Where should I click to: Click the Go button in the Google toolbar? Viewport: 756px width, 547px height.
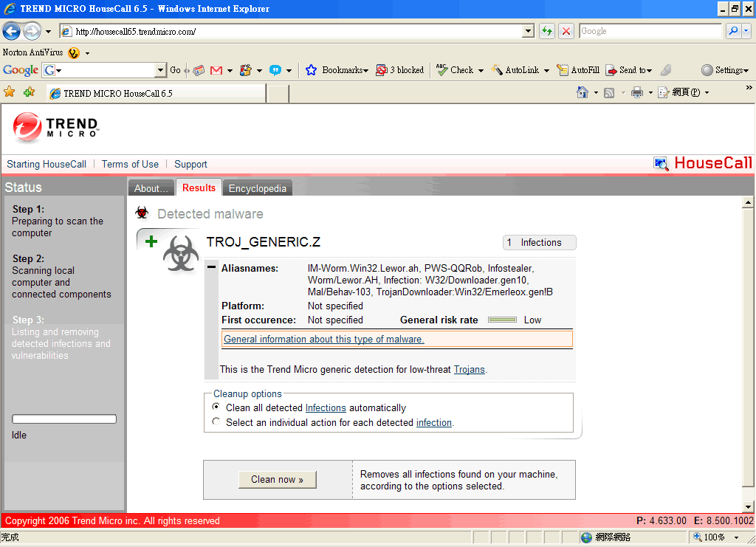[175, 70]
